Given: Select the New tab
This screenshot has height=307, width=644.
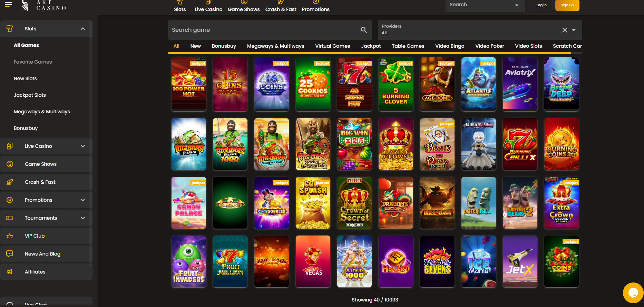Looking at the screenshot, I should 196,46.
